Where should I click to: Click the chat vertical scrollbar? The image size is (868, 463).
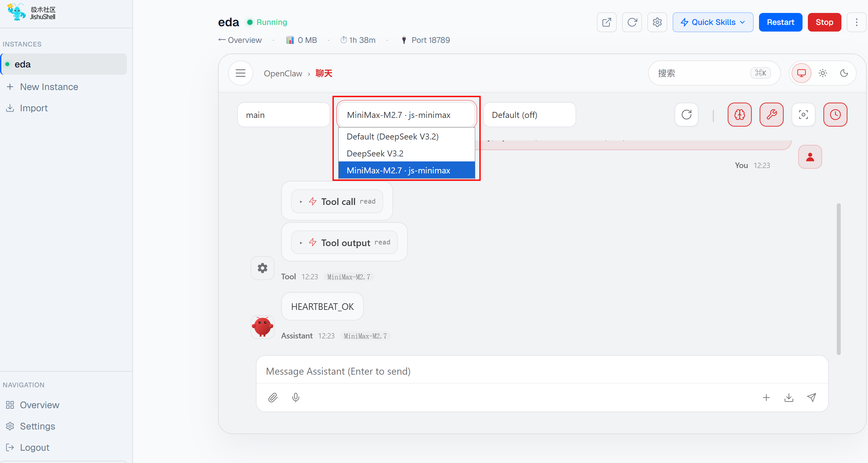click(839, 279)
